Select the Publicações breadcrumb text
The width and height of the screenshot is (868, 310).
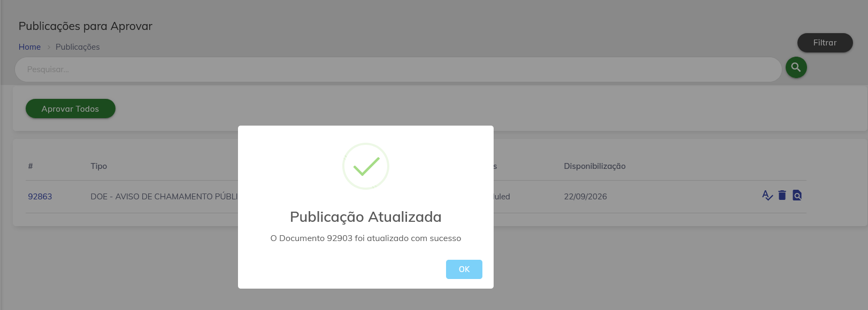pos(78,47)
